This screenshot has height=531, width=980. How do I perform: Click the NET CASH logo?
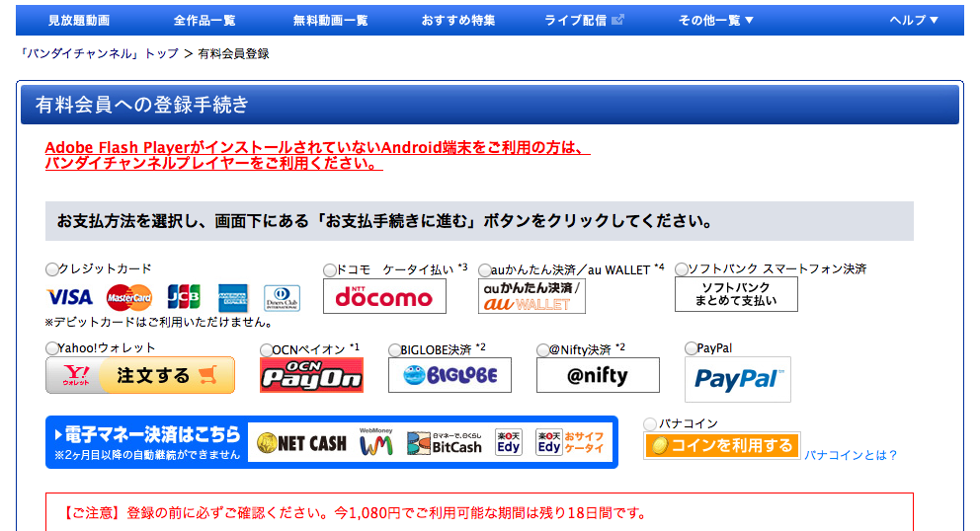coord(302,443)
